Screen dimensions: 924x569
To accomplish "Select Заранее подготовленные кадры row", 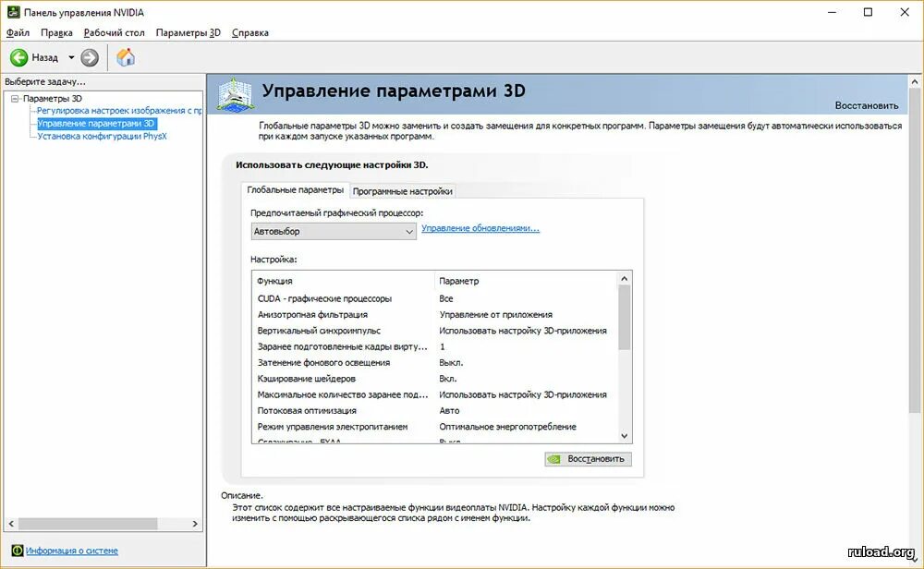I will (x=435, y=346).
